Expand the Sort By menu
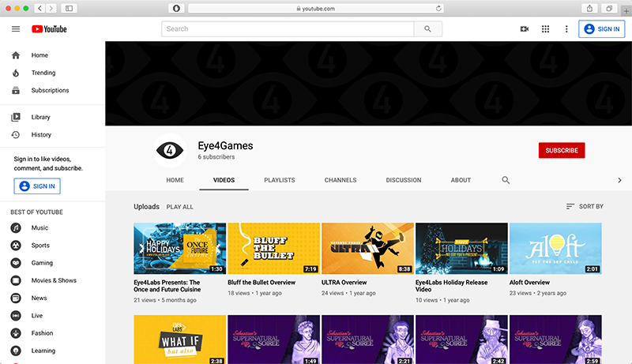Screen dimensions: 632x364 coord(585,206)
